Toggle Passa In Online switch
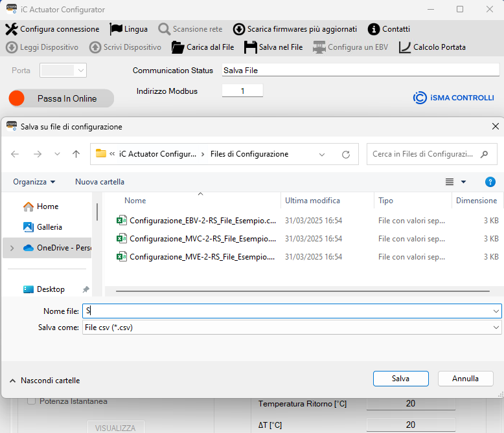The image size is (504, 433). tap(61, 98)
